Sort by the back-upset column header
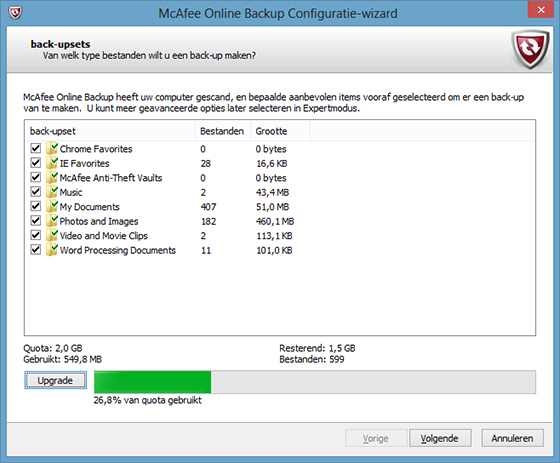The height and width of the screenshot is (463, 560). pos(110,131)
